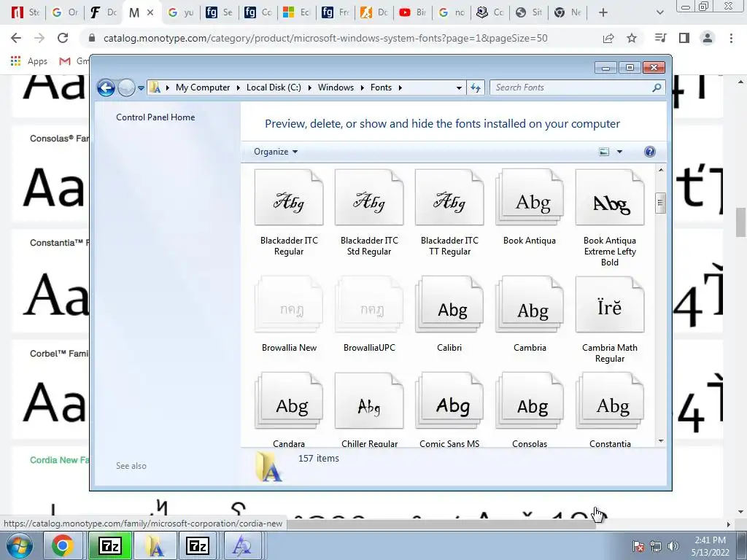Open the Candara font family icon
Screen dimensions: 747x560
[x=289, y=401]
